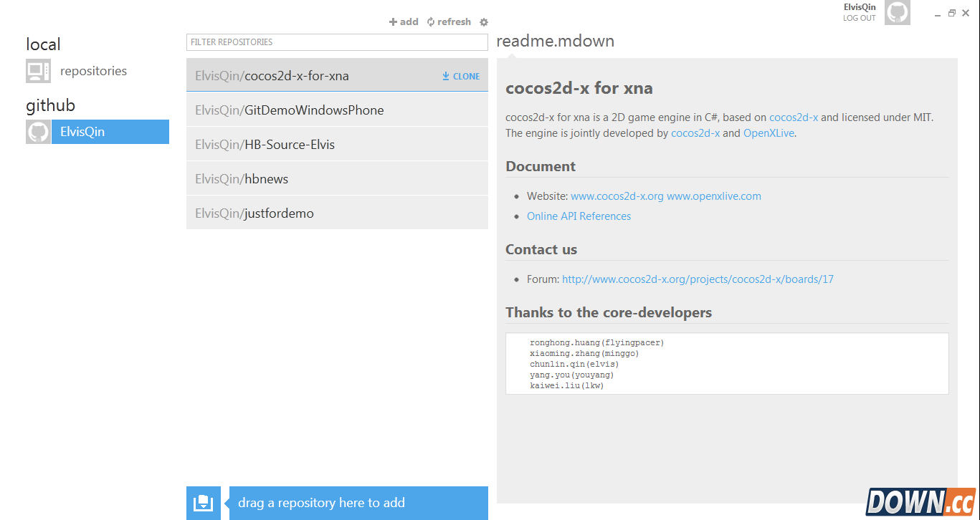Click the FILTER REPOSITORIES input field
Viewport: 980px width, 520px height.
(337, 42)
